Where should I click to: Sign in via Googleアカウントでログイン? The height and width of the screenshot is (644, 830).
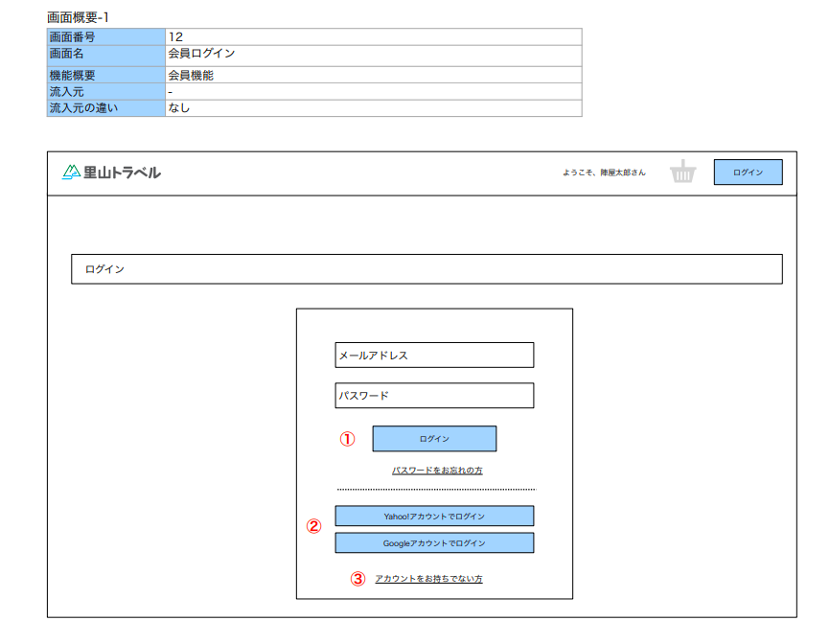(x=434, y=543)
